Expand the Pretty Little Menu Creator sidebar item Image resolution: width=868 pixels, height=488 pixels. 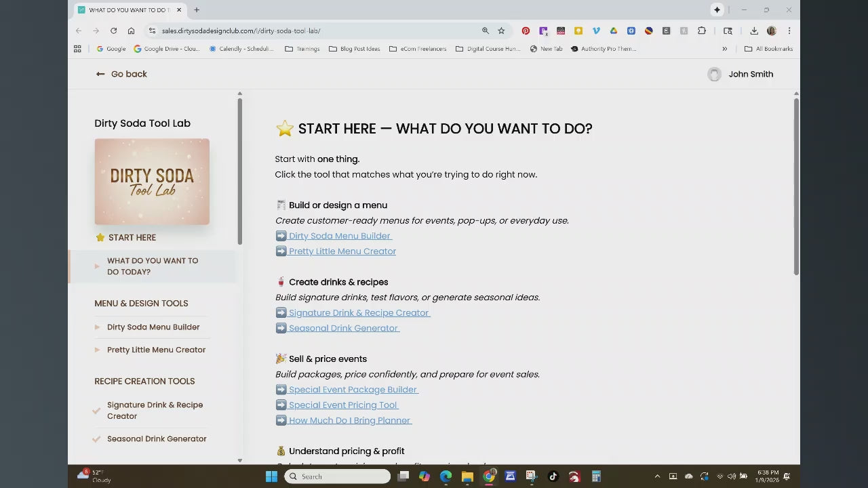(x=97, y=350)
